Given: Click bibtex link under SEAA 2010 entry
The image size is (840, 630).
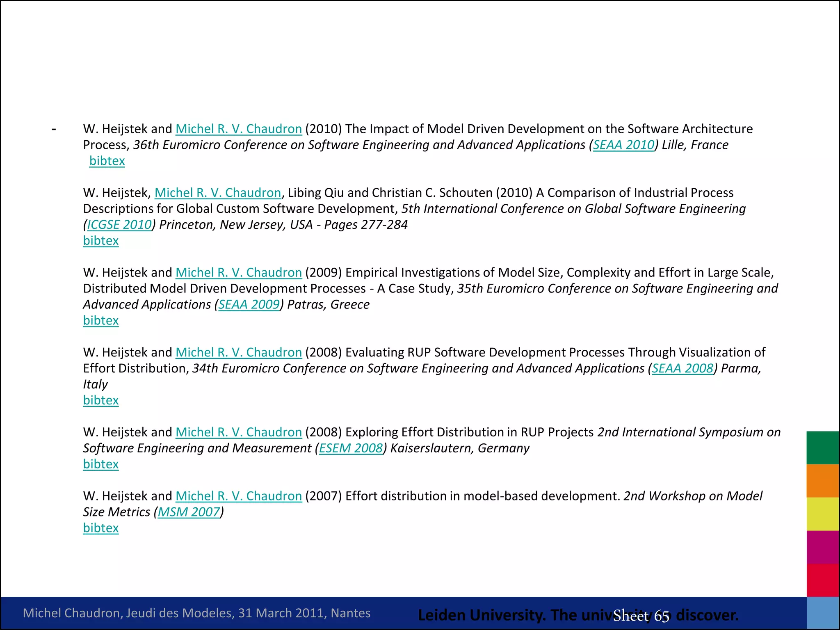Looking at the screenshot, I should click(107, 161).
